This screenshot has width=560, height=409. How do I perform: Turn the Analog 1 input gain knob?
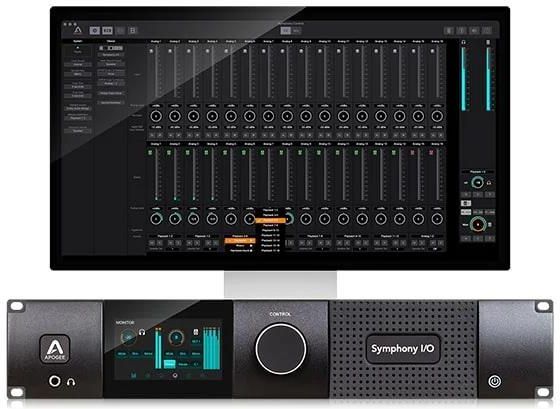pyautogui.click(x=156, y=116)
